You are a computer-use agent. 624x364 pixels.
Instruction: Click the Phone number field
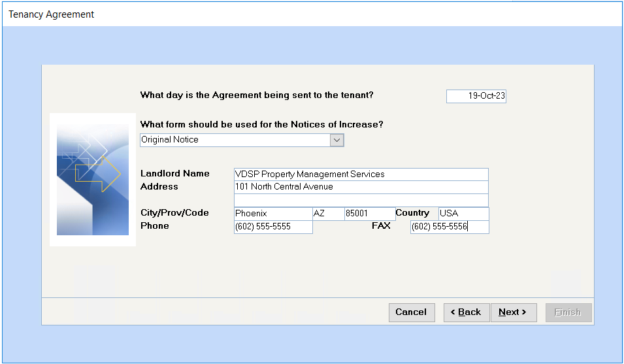(272, 227)
